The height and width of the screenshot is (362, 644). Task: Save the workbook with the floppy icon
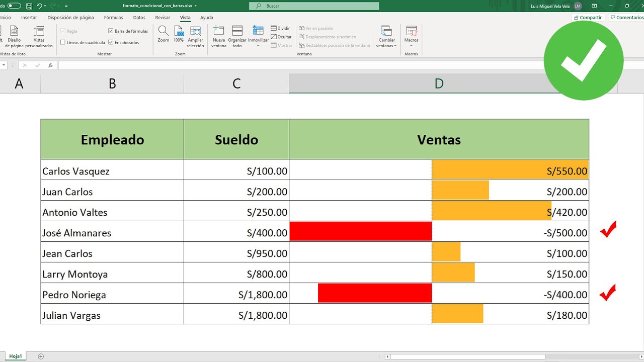click(29, 6)
